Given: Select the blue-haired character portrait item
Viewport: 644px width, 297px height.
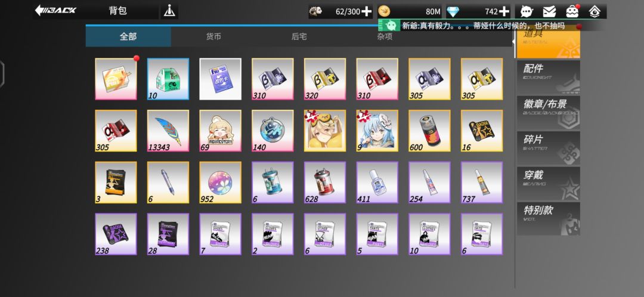Looking at the screenshot, I should coord(377,131).
